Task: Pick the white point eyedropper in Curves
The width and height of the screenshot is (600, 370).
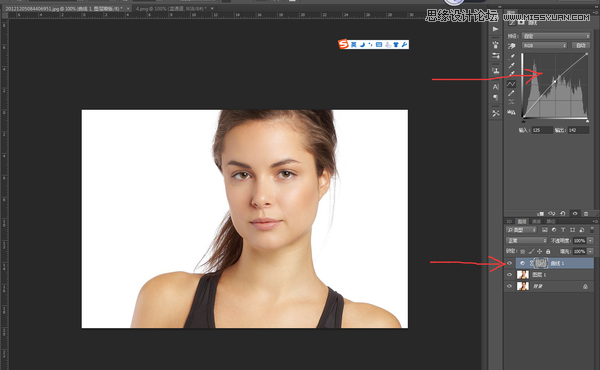Action: [511, 74]
